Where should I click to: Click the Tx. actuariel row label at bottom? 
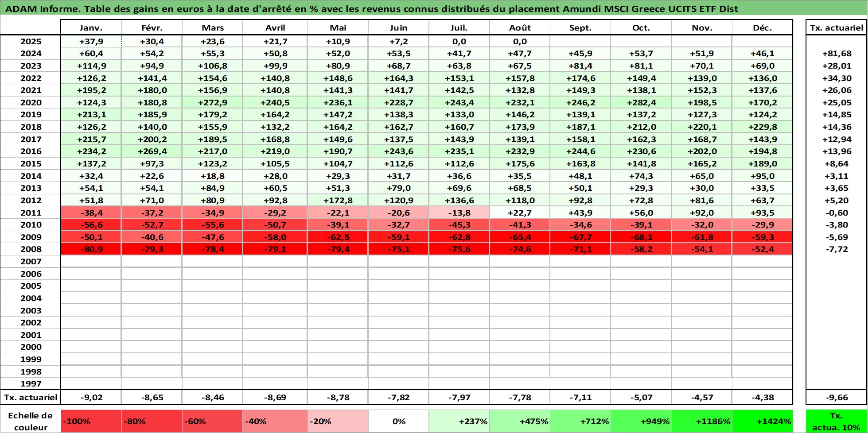(31, 397)
